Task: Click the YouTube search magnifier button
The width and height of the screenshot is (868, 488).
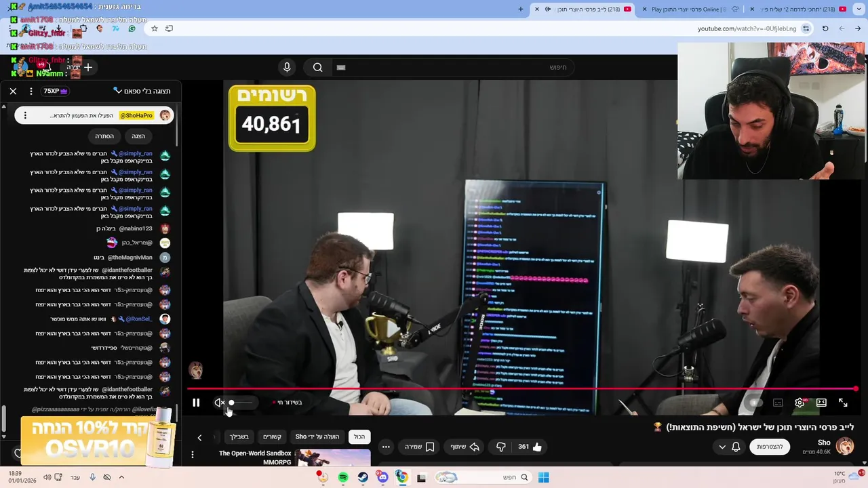Action: 317,67
